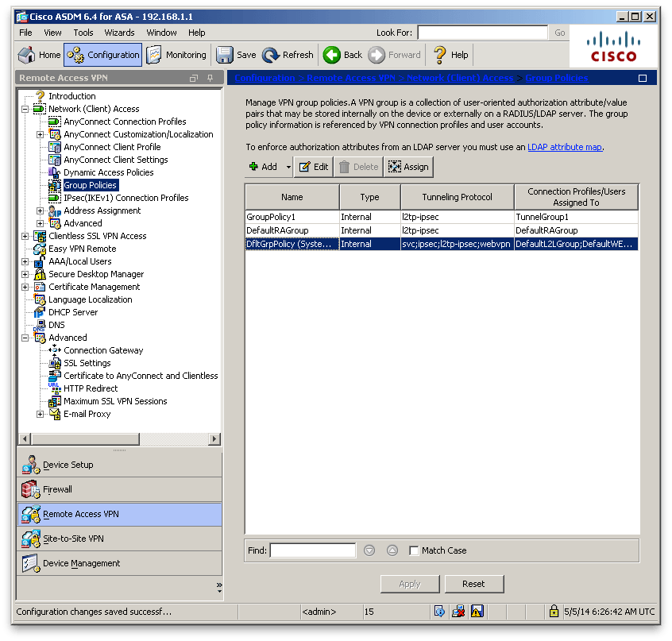This screenshot has height=641, width=672.
Task: Expand the Address Assignment node
Action: click(x=41, y=210)
